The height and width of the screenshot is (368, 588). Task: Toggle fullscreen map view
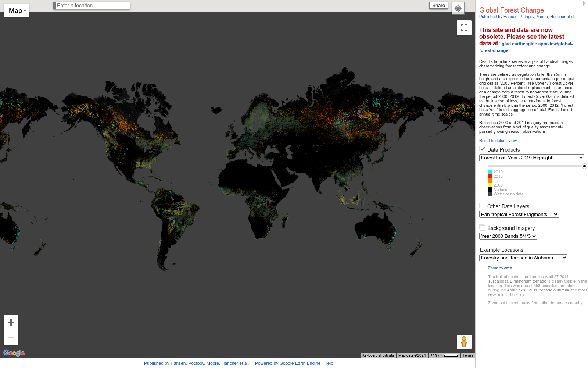pos(464,28)
